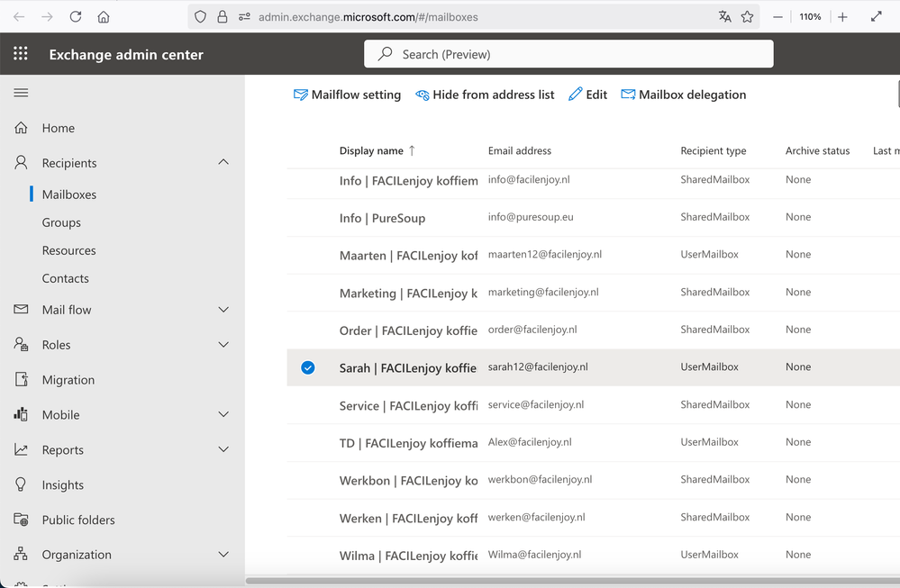Open the app launcher waffle icon
Screen dimensions: 900x588
coord(21,54)
